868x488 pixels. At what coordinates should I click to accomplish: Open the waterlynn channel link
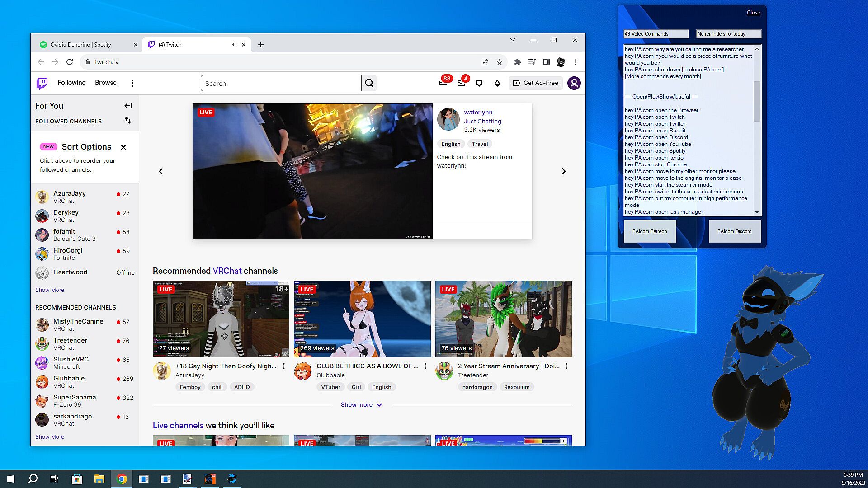coord(478,113)
